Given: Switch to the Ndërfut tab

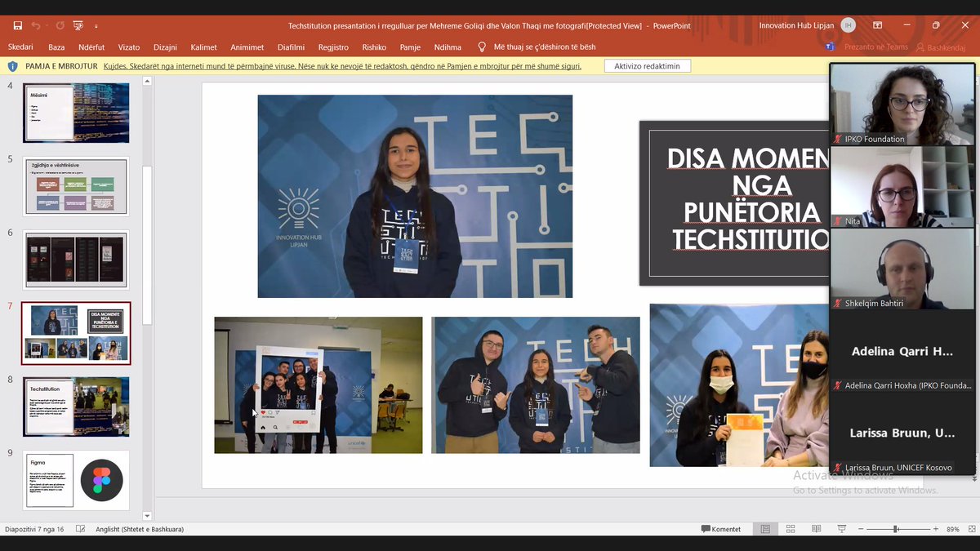Looking at the screenshot, I should pyautogui.click(x=91, y=47).
